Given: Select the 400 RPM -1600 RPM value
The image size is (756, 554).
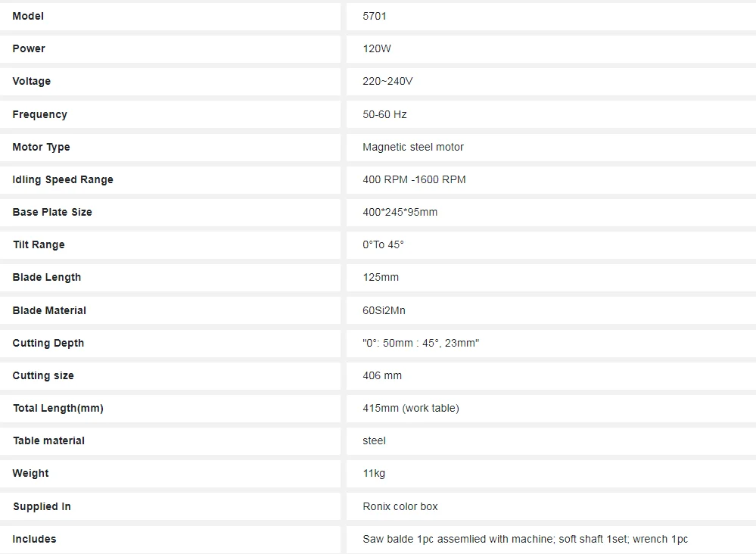Looking at the screenshot, I should click(x=414, y=179).
